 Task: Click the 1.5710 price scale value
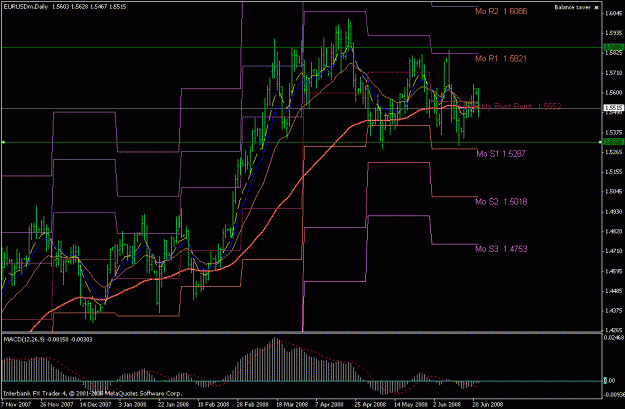pyautogui.click(x=613, y=73)
